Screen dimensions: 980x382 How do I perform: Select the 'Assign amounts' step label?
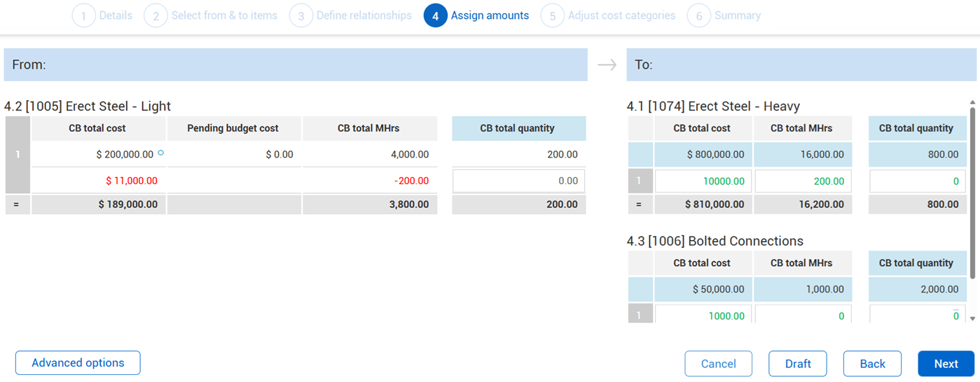tap(490, 15)
